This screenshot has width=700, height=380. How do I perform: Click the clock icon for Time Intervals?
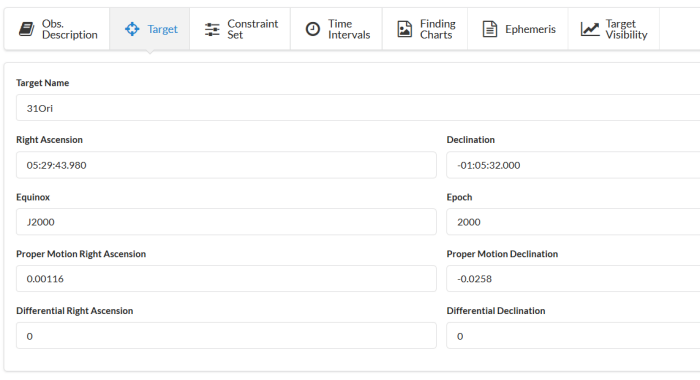pyautogui.click(x=312, y=29)
